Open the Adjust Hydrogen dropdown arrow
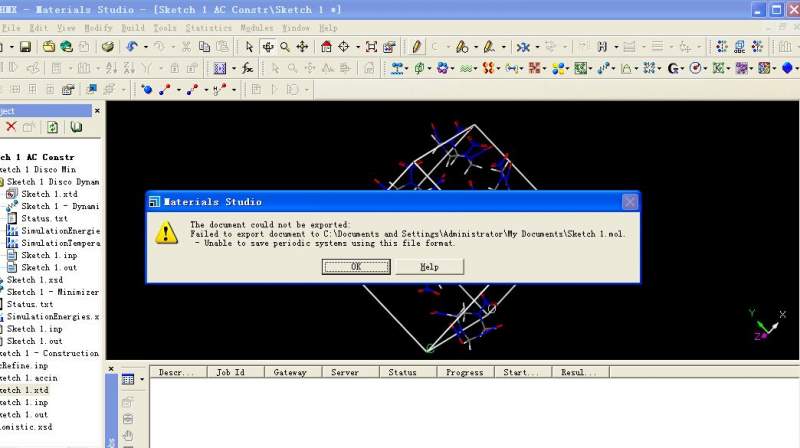The image size is (800, 448). pos(616,47)
